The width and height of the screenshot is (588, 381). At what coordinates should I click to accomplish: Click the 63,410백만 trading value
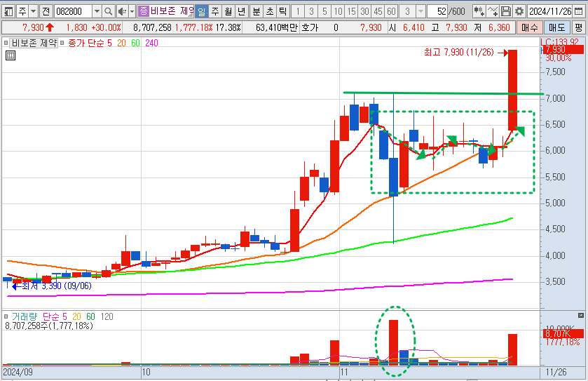click(x=276, y=27)
